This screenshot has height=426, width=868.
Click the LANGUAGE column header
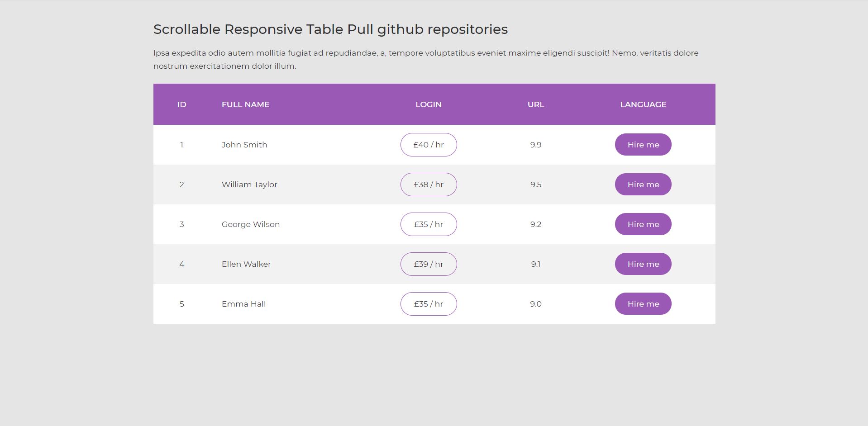643,104
